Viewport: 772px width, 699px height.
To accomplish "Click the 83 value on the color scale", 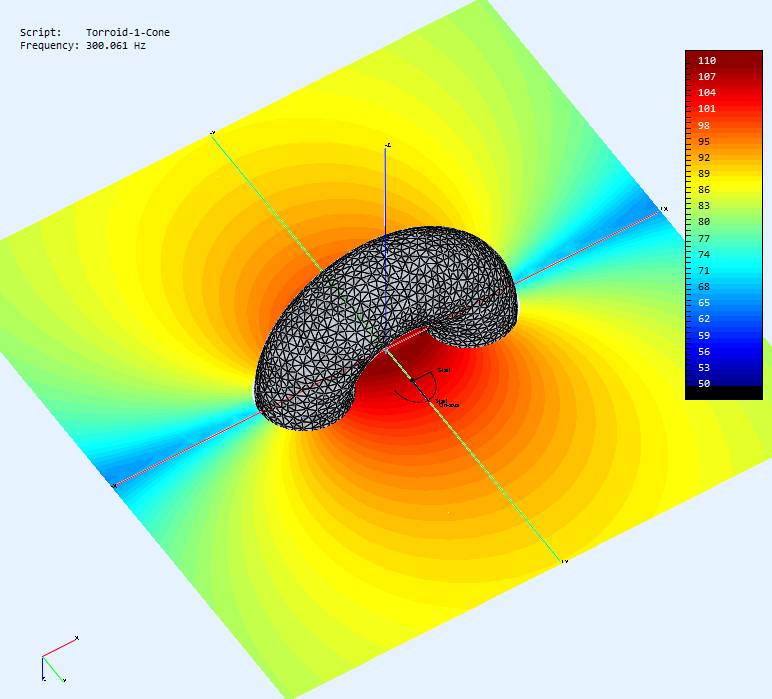I will (x=704, y=205).
